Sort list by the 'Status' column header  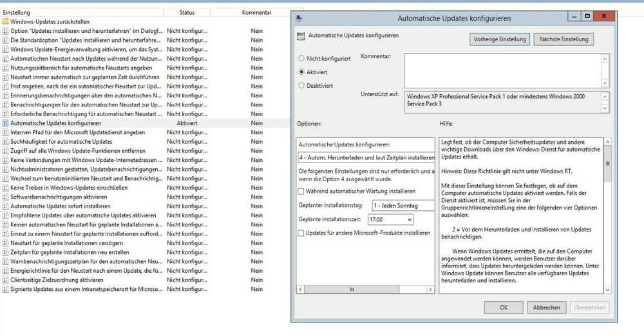click(187, 12)
